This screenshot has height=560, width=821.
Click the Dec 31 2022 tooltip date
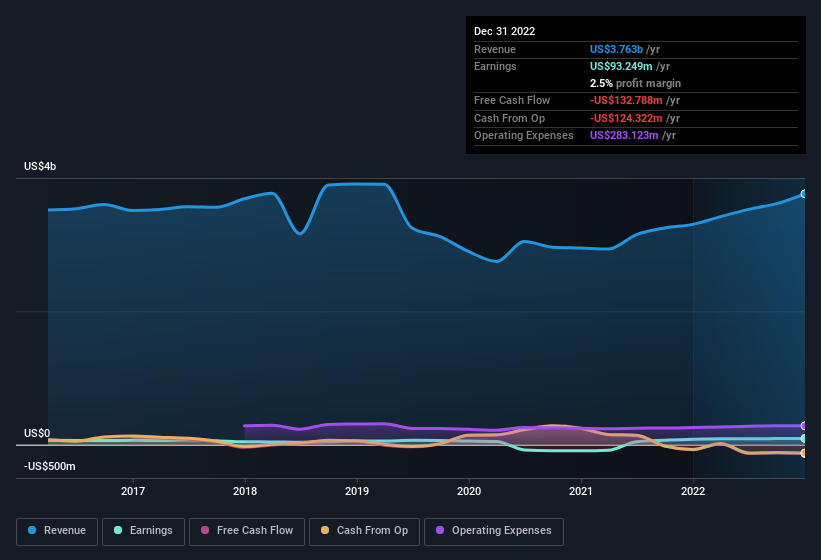tap(505, 31)
